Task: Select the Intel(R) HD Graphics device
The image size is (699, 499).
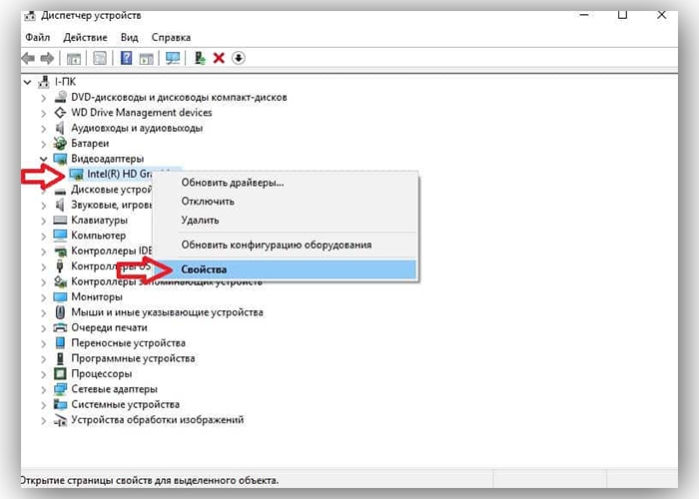Action: coord(119,174)
